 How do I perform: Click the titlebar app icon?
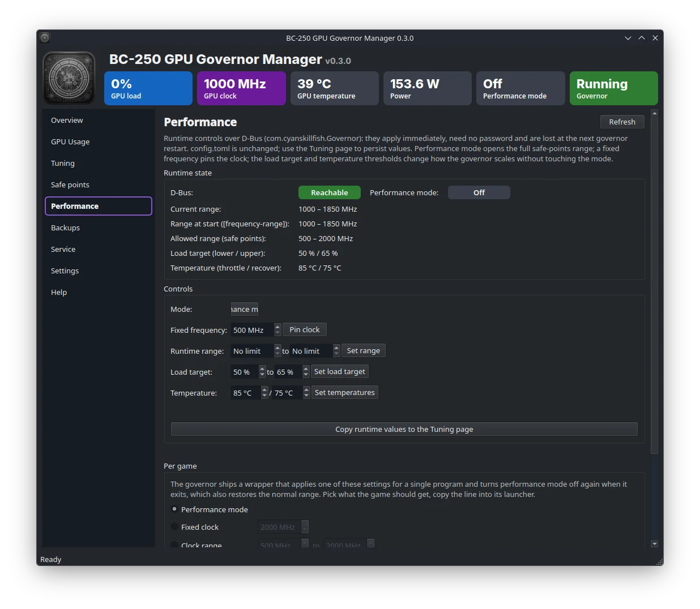coord(45,38)
